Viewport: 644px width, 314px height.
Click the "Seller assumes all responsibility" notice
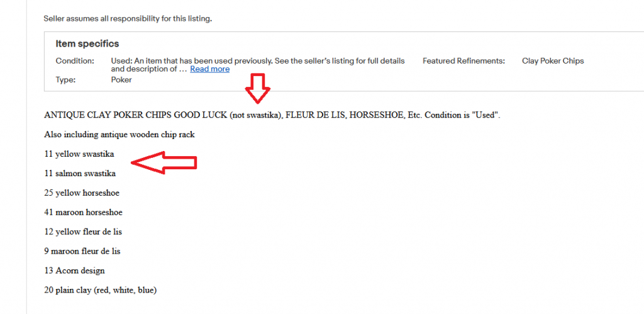[128, 18]
